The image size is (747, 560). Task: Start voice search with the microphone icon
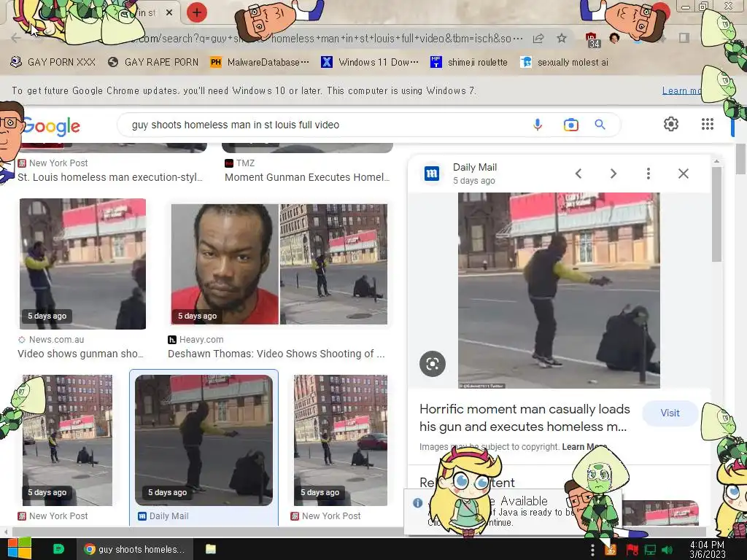tap(538, 125)
